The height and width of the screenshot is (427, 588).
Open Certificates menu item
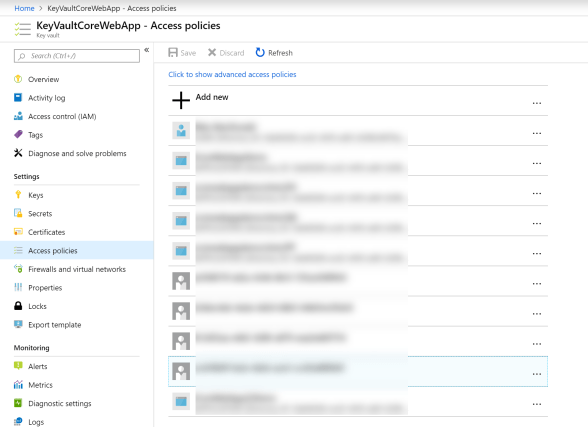coord(46,232)
